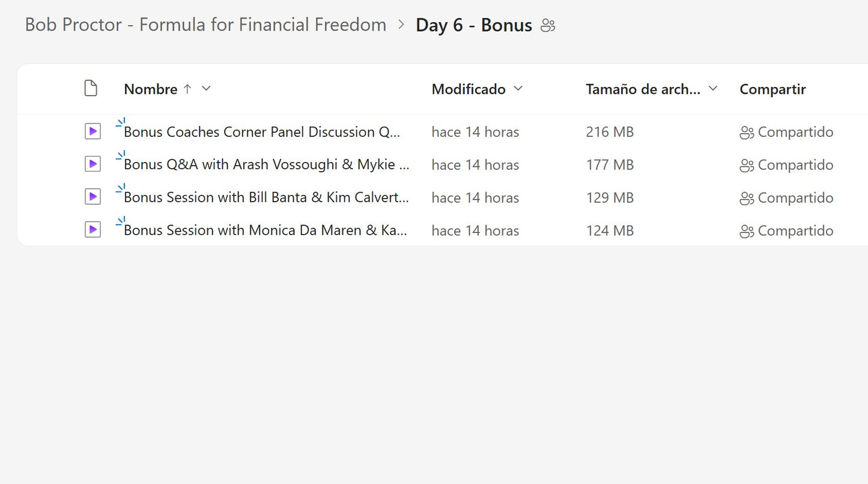
Task: Click the file type column header icon
Action: pos(90,89)
